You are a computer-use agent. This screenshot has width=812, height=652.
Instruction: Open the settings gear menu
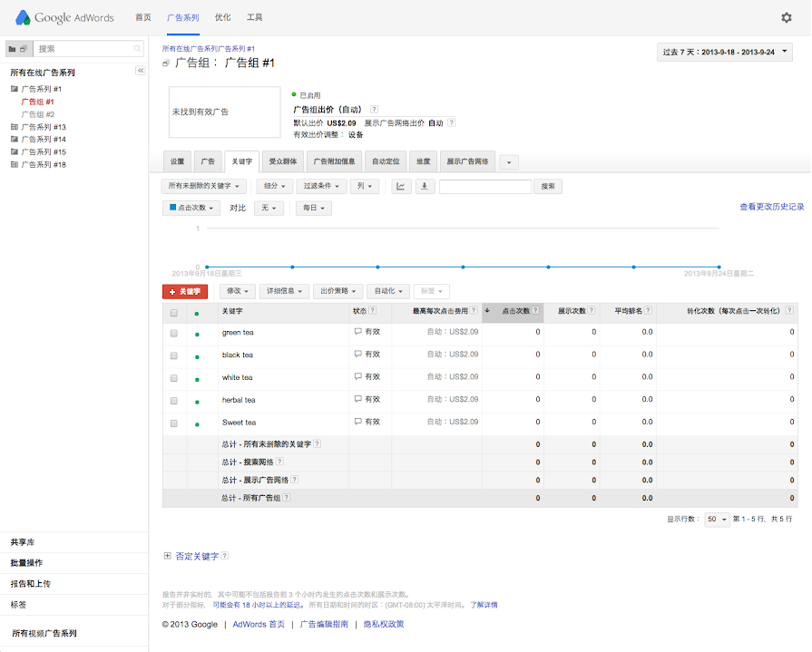coord(786,17)
